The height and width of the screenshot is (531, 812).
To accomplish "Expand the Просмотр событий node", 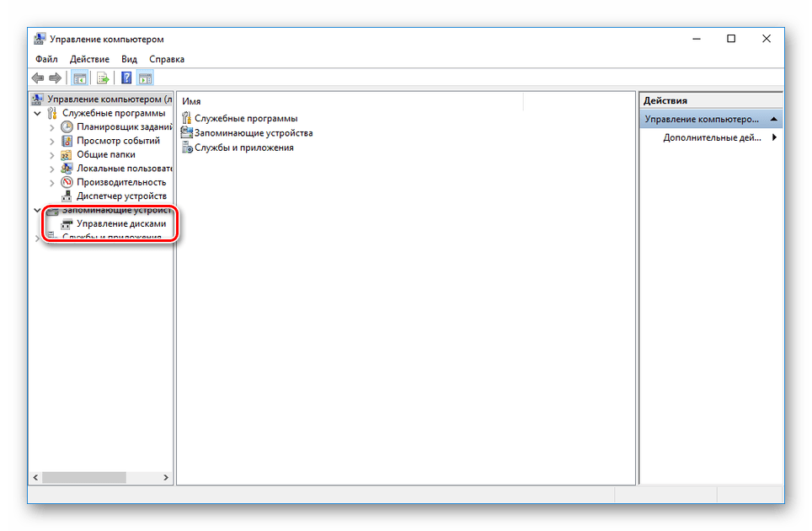I will tap(51, 141).
